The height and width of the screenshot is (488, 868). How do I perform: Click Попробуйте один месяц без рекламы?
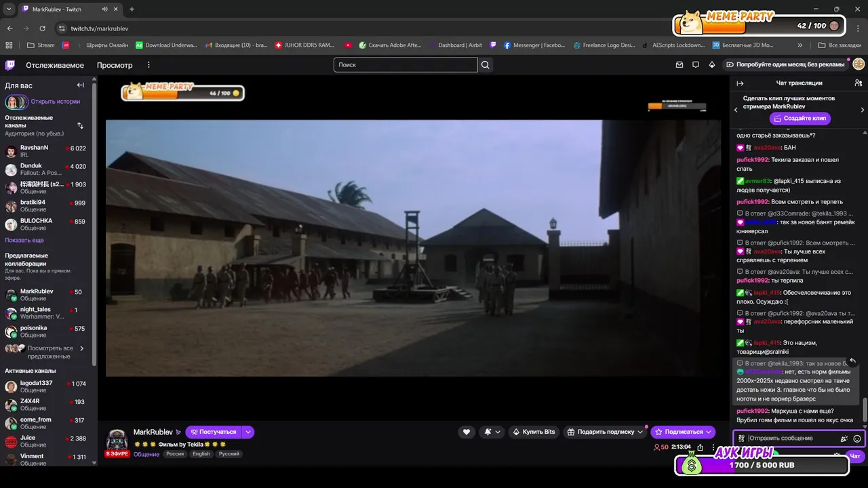pos(784,65)
